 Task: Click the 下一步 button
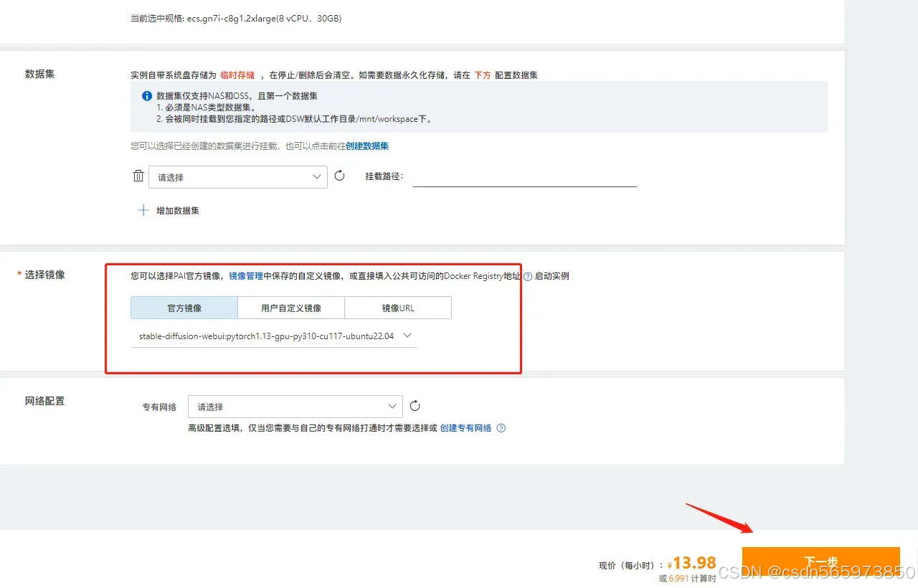pos(820,561)
